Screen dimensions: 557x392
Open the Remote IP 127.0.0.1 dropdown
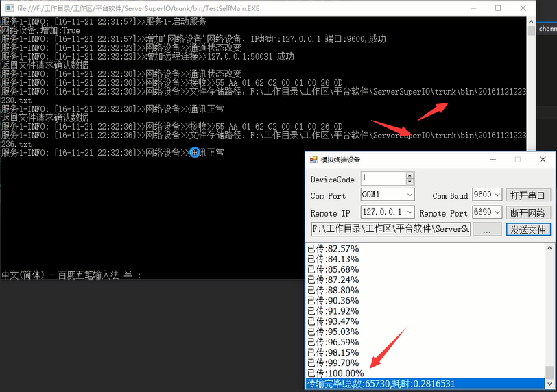410,212
